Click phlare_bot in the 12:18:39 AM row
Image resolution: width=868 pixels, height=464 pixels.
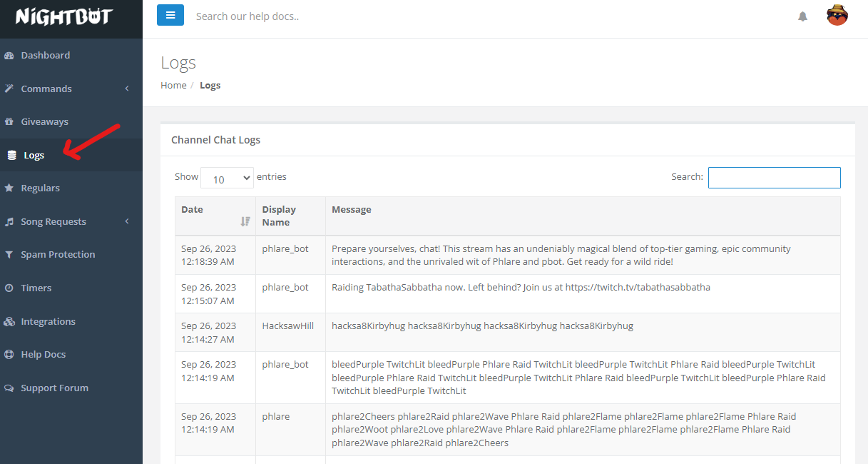point(285,249)
